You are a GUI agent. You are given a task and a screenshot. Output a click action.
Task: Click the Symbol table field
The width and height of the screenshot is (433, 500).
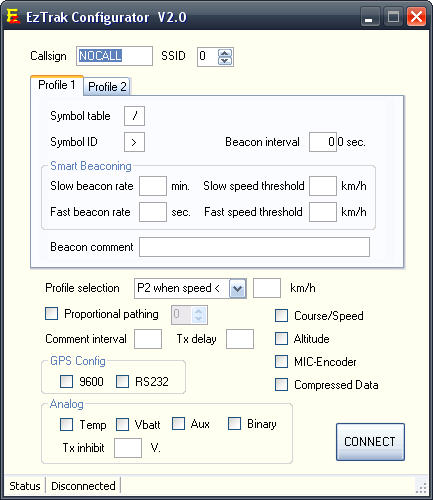click(134, 116)
